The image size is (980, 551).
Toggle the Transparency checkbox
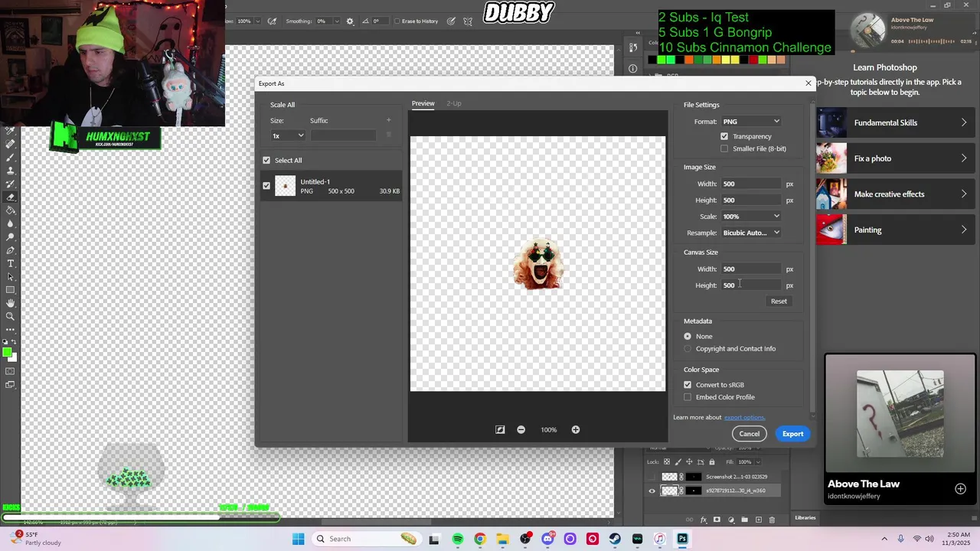[724, 136]
